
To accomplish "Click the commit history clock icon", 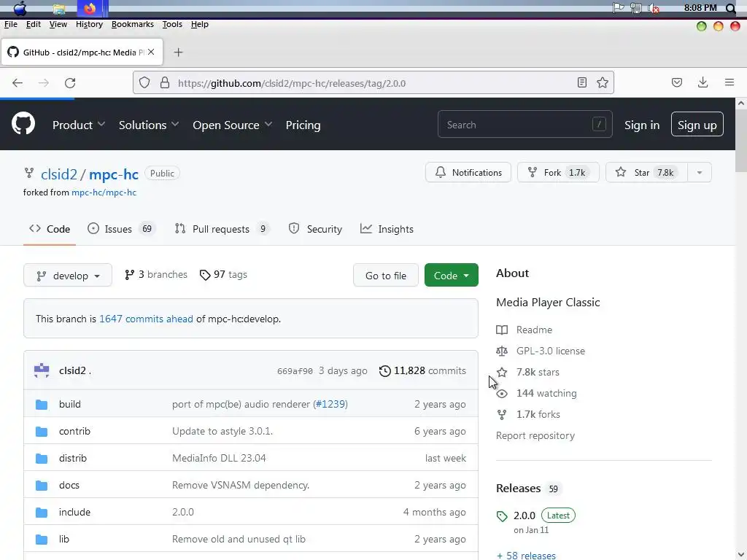I will (x=385, y=371).
